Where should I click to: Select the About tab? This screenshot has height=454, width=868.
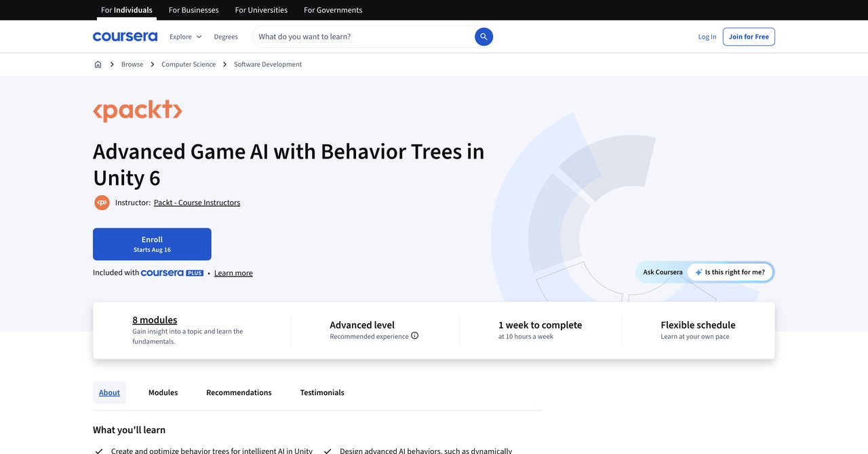click(x=109, y=393)
